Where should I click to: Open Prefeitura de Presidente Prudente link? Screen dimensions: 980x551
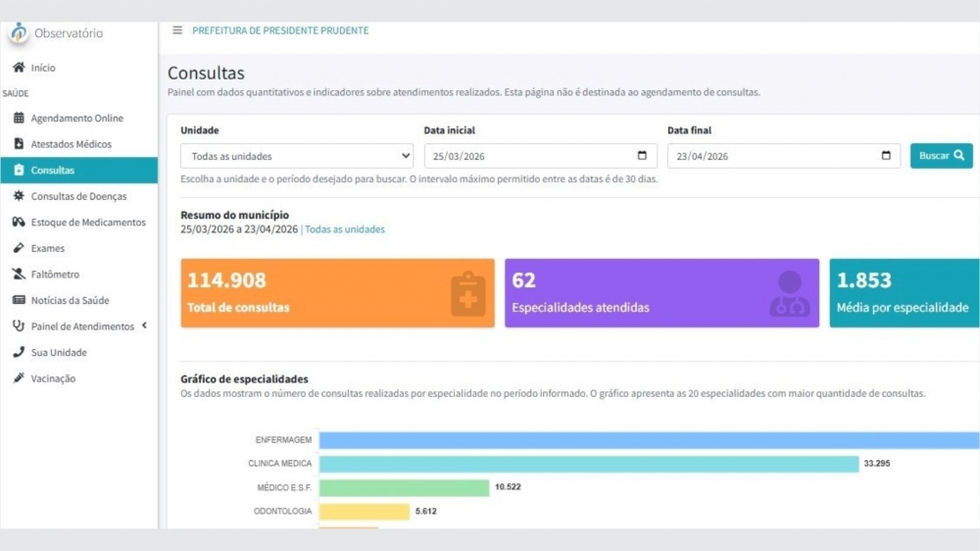tap(280, 30)
